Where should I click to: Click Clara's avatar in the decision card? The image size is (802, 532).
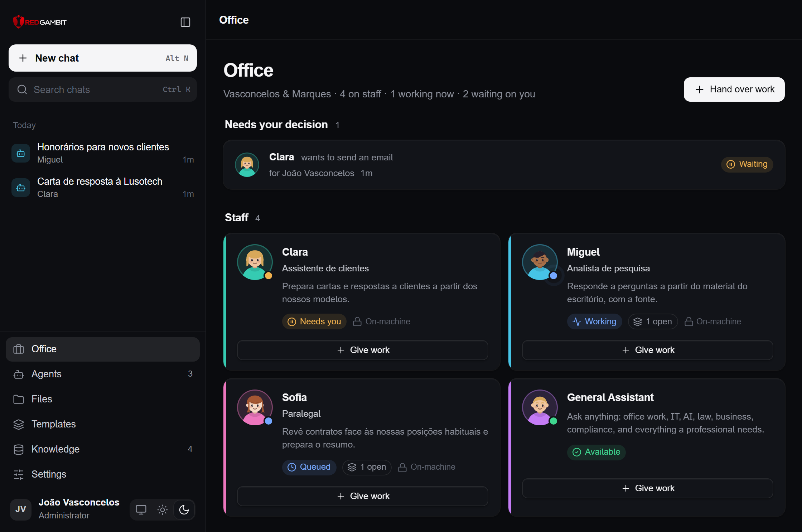pos(247,165)
